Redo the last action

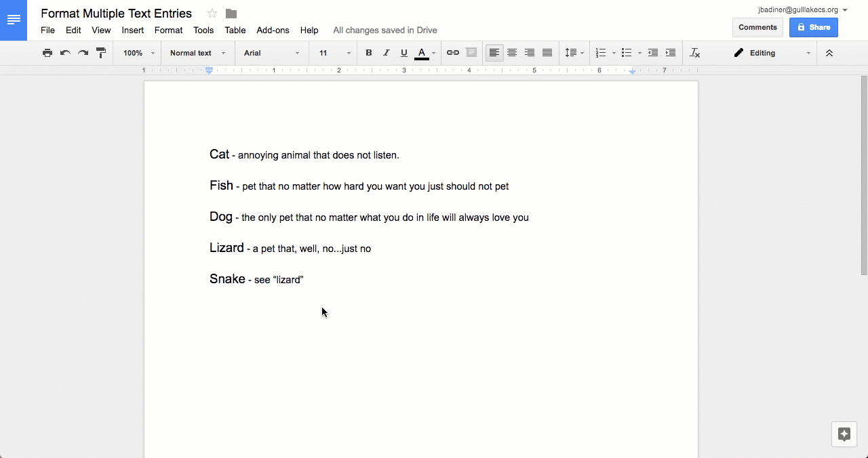(x=83, y=53)
